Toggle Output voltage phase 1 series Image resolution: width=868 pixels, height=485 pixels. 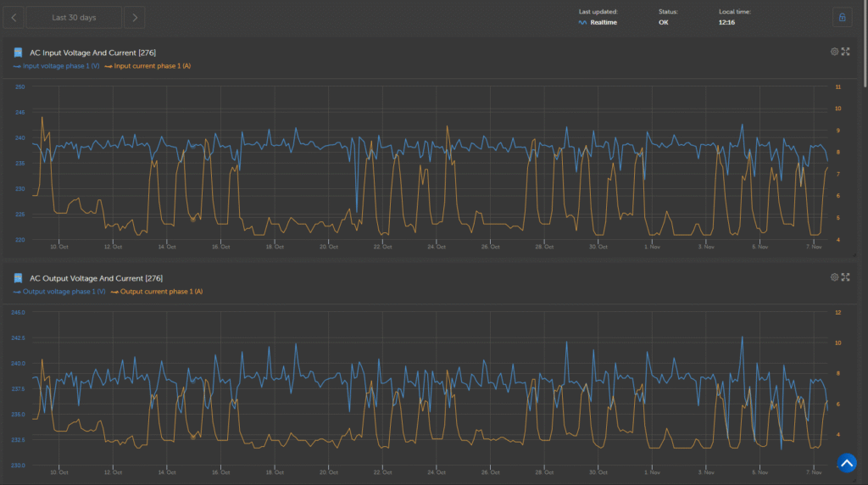[64, 292]
